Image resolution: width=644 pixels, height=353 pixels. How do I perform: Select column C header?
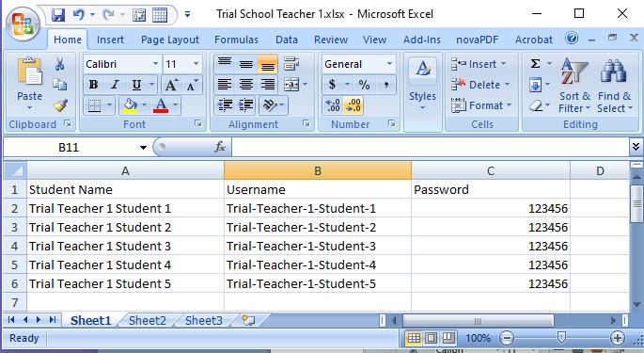pos(491,170)
